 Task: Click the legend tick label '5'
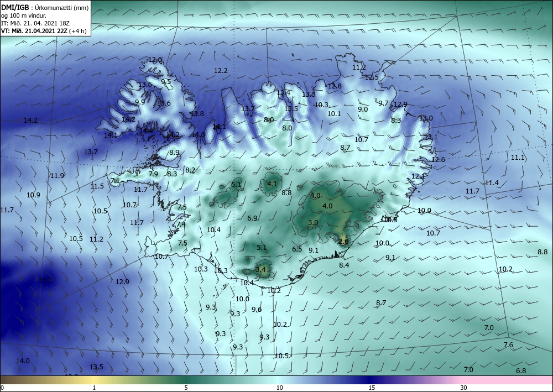point(186,388)
